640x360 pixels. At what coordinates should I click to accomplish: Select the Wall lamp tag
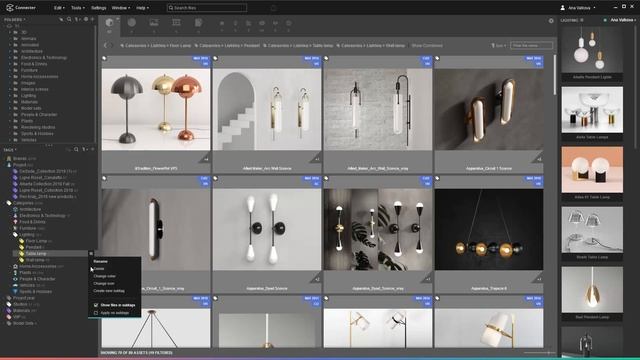pos(35,260)
